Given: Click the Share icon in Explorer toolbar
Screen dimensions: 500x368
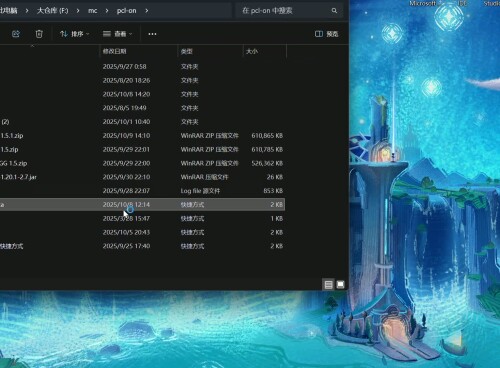Looking at the screenshot, I should pos(16,34).
